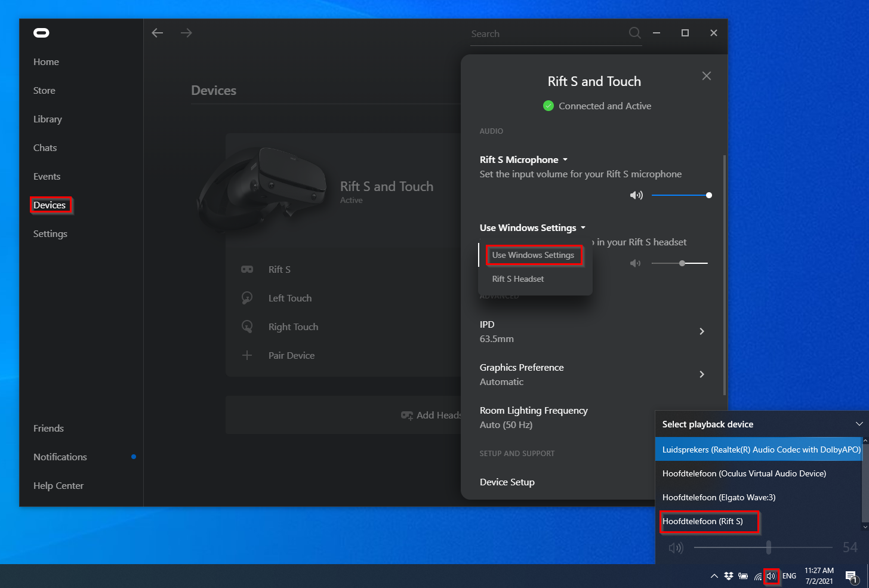869x588 pixels.
Task: Open Devices in the sidebar
Action: click(50, 205)
